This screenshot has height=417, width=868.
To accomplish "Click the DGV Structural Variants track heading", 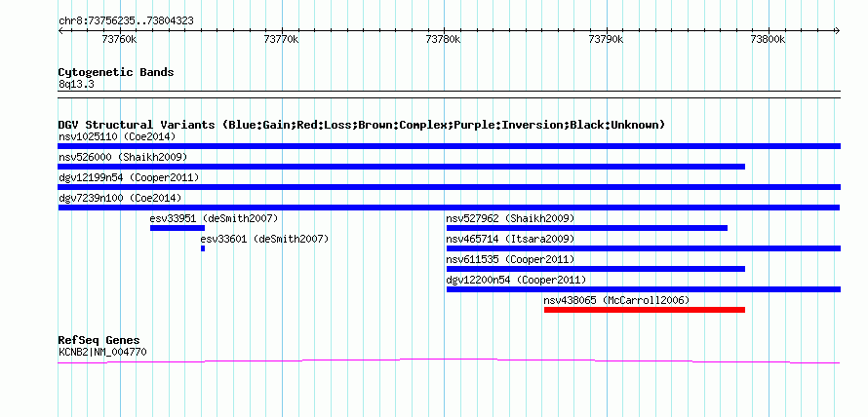I will click(x=362, y=125).
